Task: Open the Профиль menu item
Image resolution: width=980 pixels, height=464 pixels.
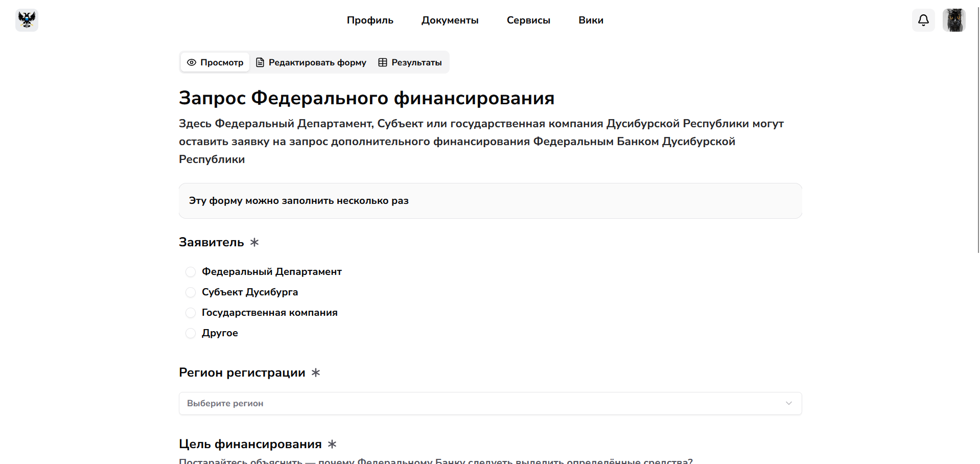Action: (x=370, y=20)
